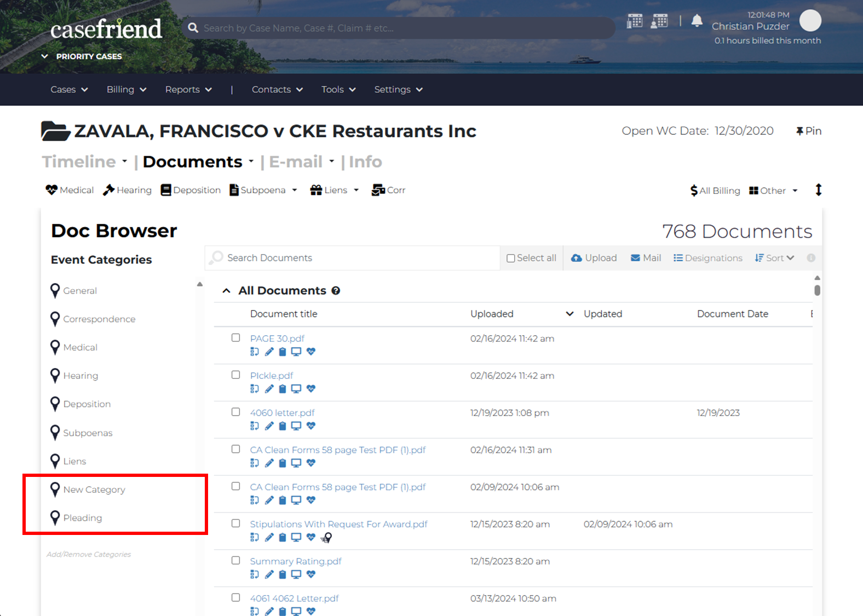
Task: Click the Pleading category pin icon
Action: [55, 518]
